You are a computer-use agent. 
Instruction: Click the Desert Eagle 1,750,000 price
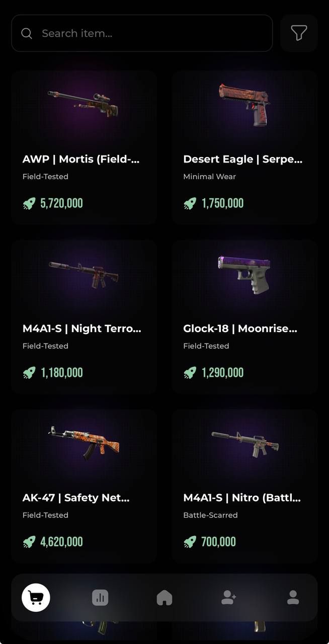tap(222, 203)
